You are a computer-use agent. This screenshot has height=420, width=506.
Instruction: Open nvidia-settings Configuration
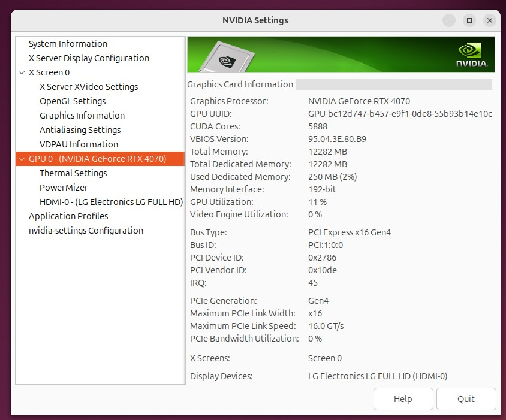click(86, 231)
